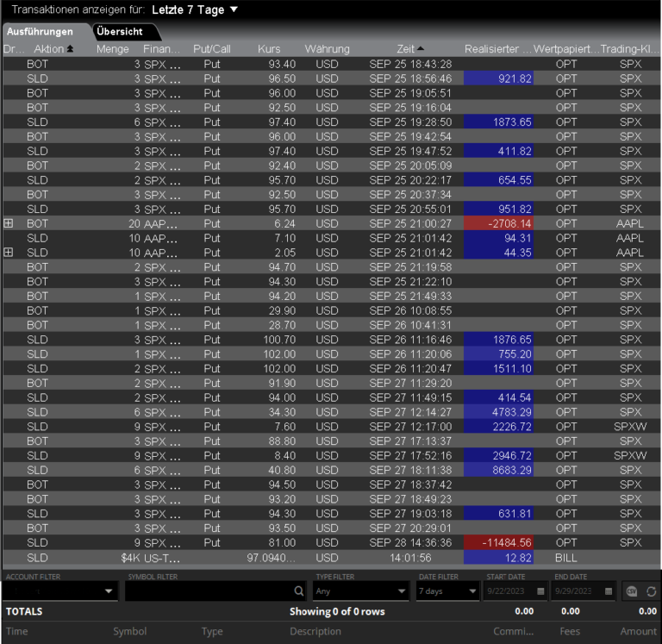The image size is (662, 644).
Task: Open the Letzte 7 Tage dropdown
Action: coord(233,10)
